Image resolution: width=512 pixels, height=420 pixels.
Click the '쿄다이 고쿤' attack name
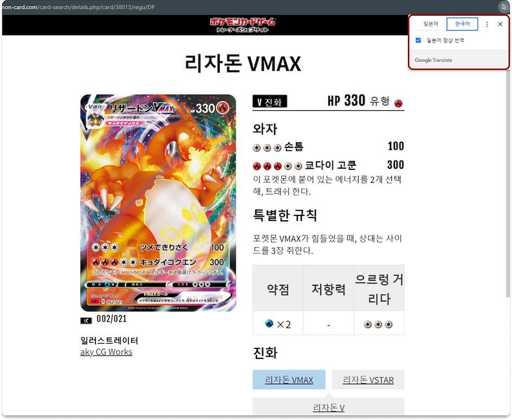point(330,165)
